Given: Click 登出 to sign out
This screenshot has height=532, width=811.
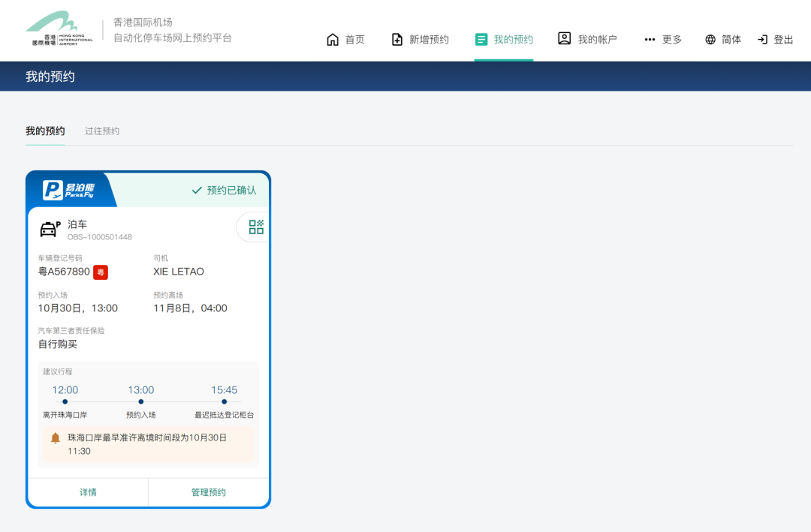Looking at the screenshot, I should (783, 39).
